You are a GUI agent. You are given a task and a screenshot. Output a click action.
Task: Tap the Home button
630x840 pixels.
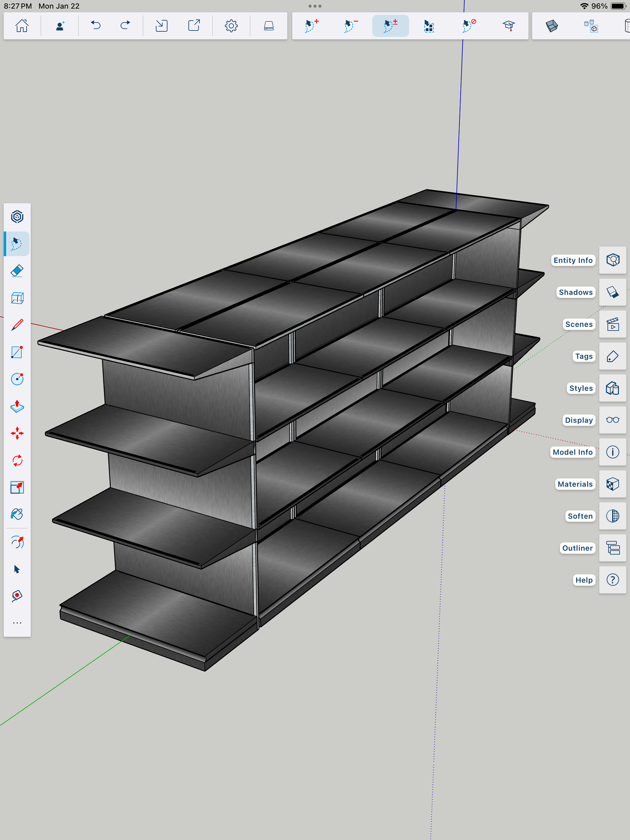(x=22, y=26)
